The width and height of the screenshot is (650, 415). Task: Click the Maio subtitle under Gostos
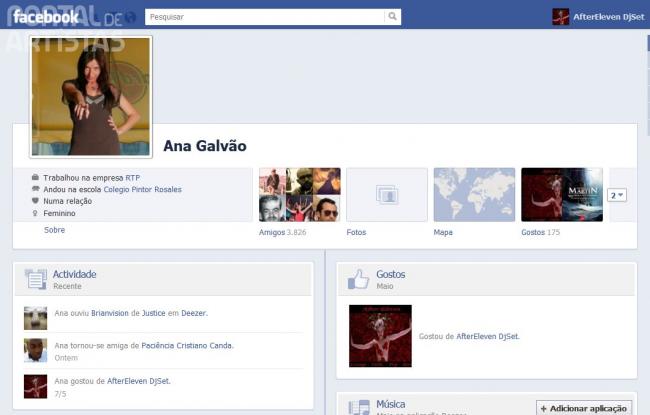point(385,286)
